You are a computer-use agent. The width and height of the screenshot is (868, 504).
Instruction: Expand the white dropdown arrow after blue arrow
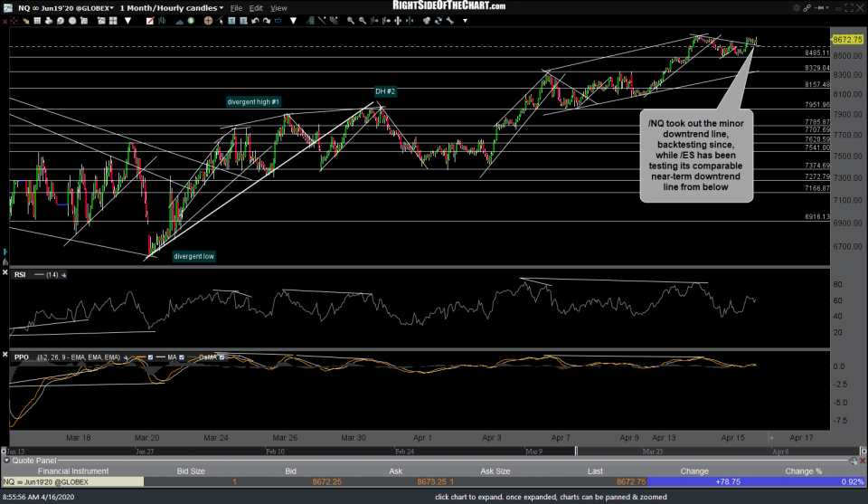pos(293,21)
